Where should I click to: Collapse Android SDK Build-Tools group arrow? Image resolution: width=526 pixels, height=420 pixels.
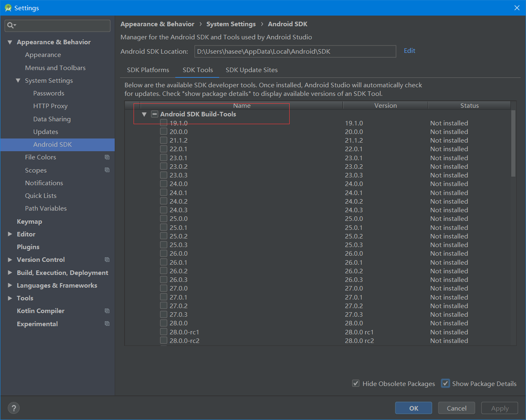[144, 114]
